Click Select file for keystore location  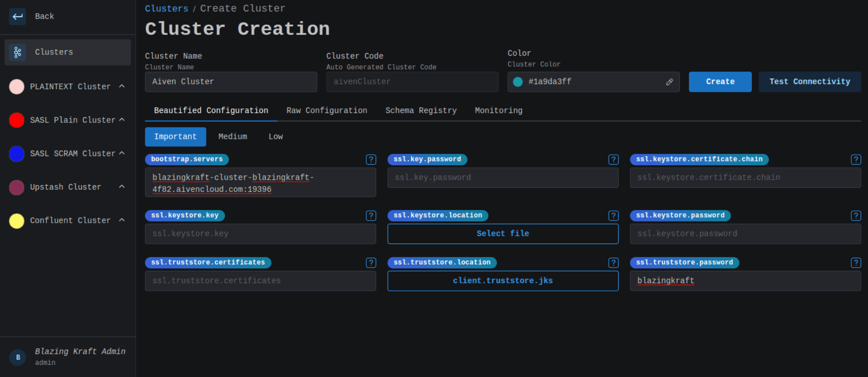(x=503, y=234)
